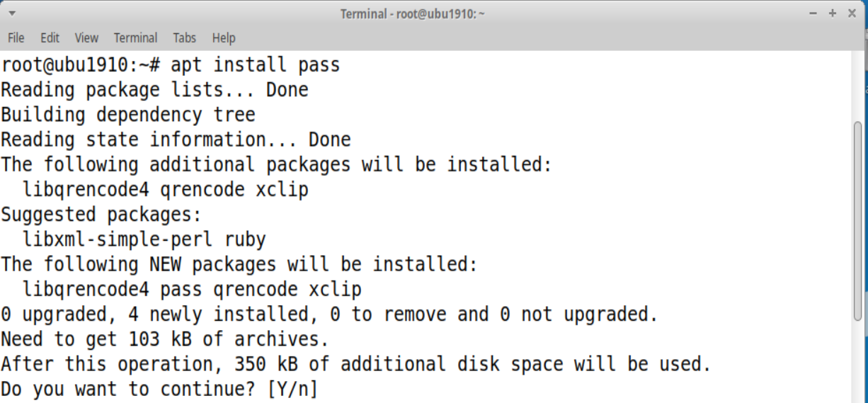Click the "Terminal - root@ubu1910:~" title bar
Viewport: 868px width, 403px height.
(x=412, y=13)
